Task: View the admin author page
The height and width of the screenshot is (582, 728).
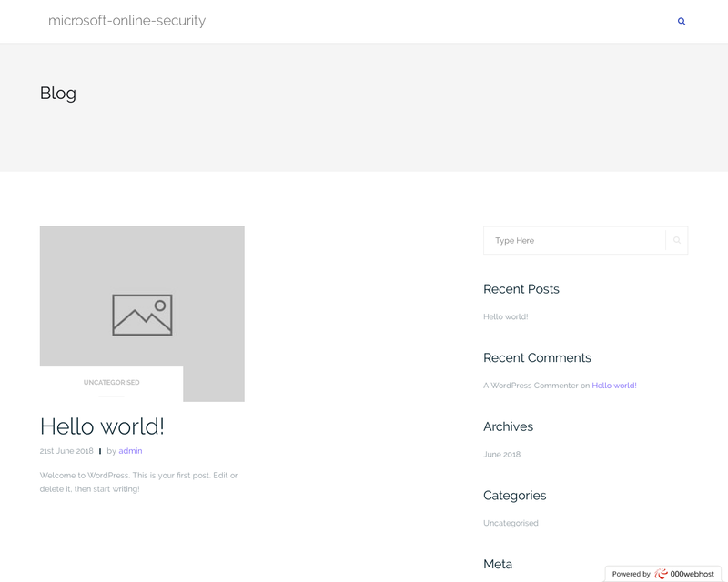Action: [x=130, y=451]
